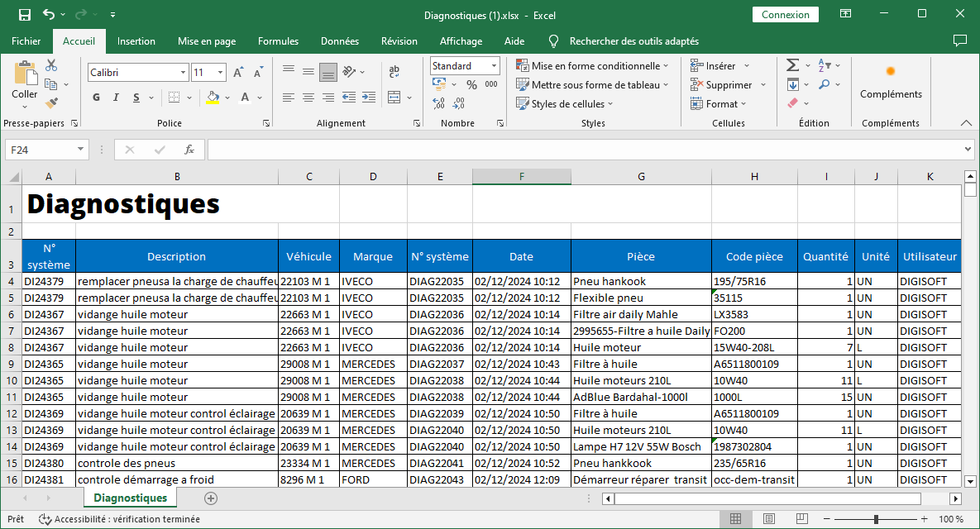This screenshot has width=980, height=529.
Task: Click the Supprimer cells button
Action: (x=728, y=84)
